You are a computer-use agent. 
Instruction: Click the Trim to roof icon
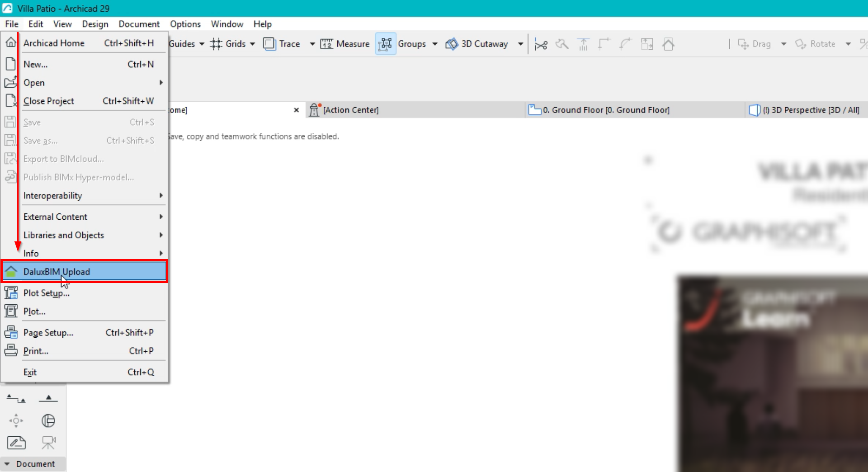(584, 44)
